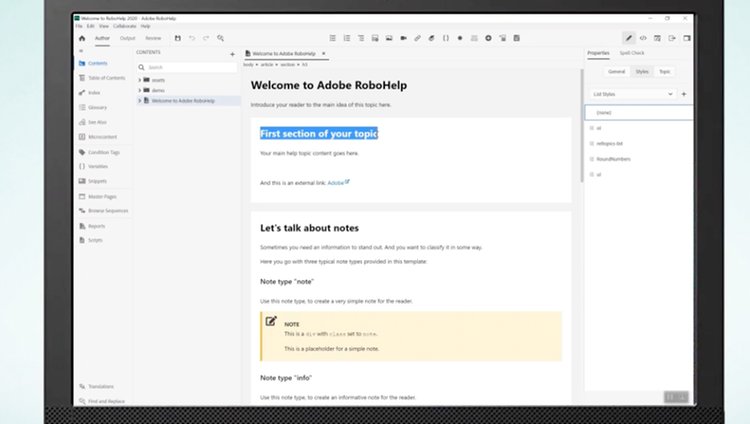Click the Redo arrow
The image size is (750, 424).
206,38
